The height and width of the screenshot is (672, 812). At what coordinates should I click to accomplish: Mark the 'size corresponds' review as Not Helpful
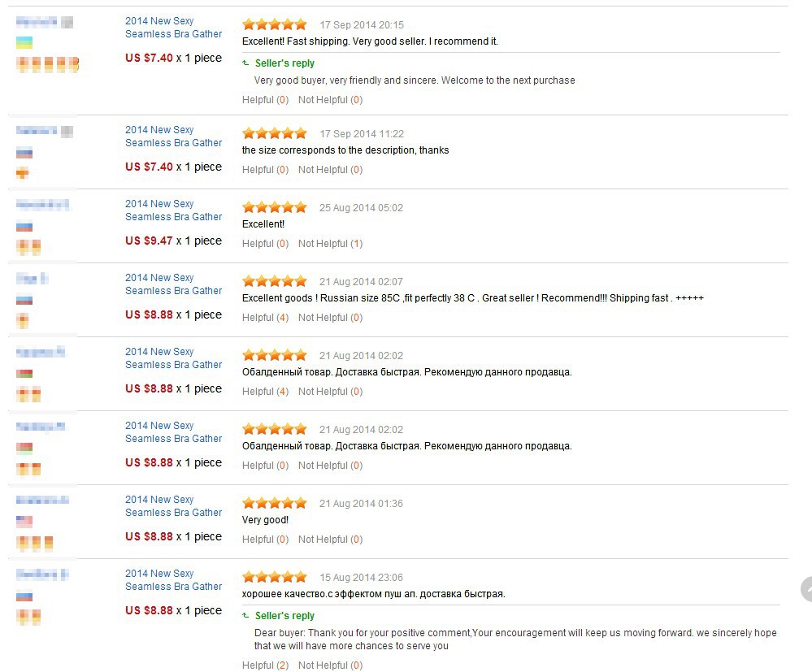click(330, 170)
